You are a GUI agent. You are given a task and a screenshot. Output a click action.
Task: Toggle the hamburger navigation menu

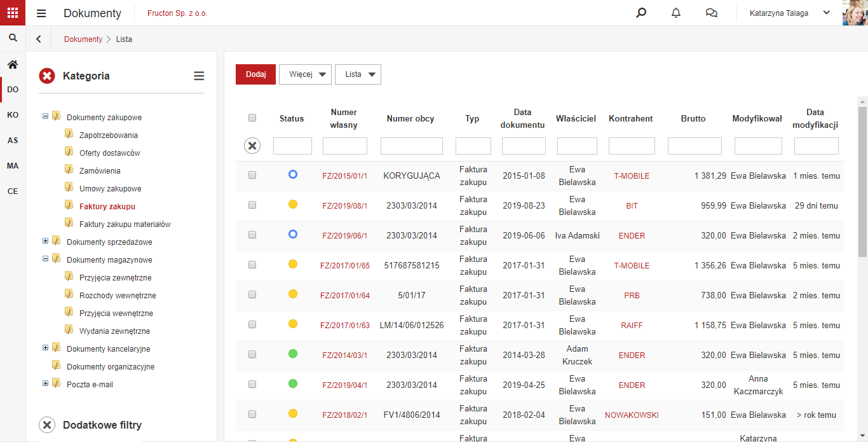(41, 13)
